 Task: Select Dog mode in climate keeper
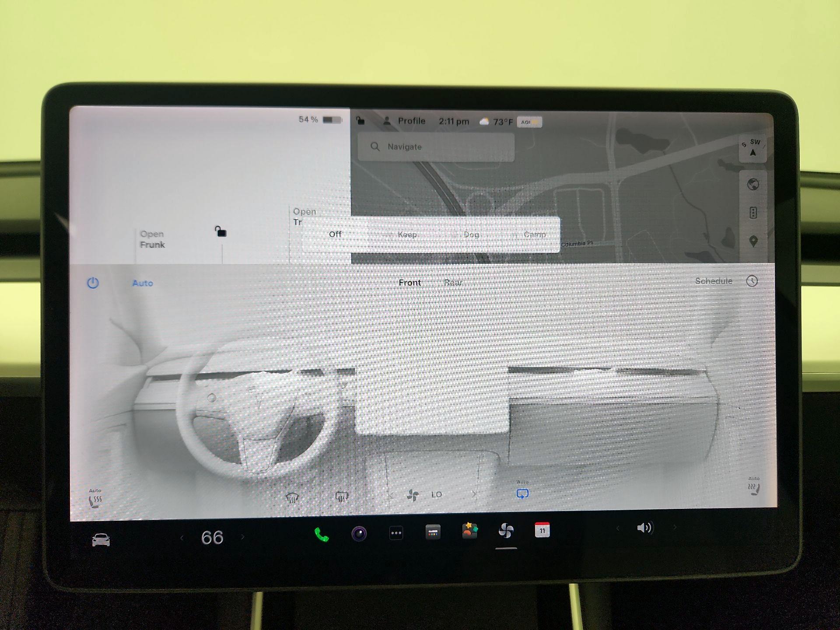click(471, 234)
